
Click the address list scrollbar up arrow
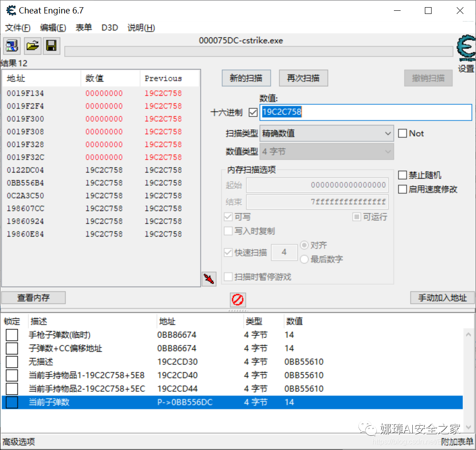(468, 335)
